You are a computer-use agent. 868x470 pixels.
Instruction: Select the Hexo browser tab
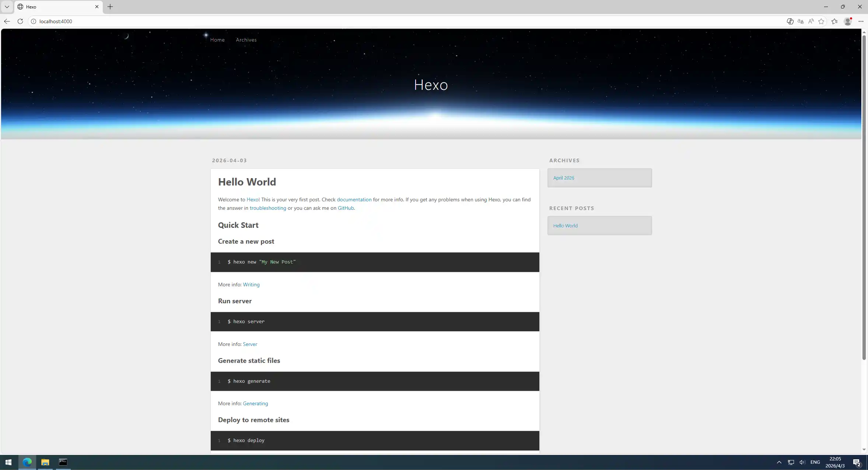click(x=59, y=7)
